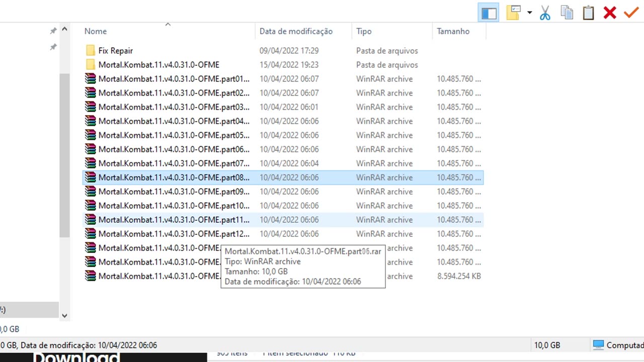Click the size cell of part02 row
Viewport: 644px width, 362px height.
pos(459,93)
